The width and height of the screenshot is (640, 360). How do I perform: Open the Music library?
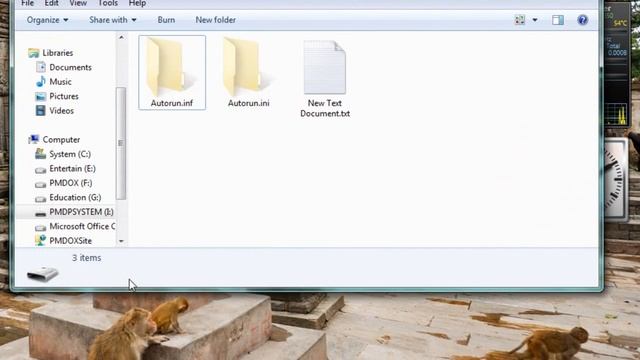coord(60,82)
